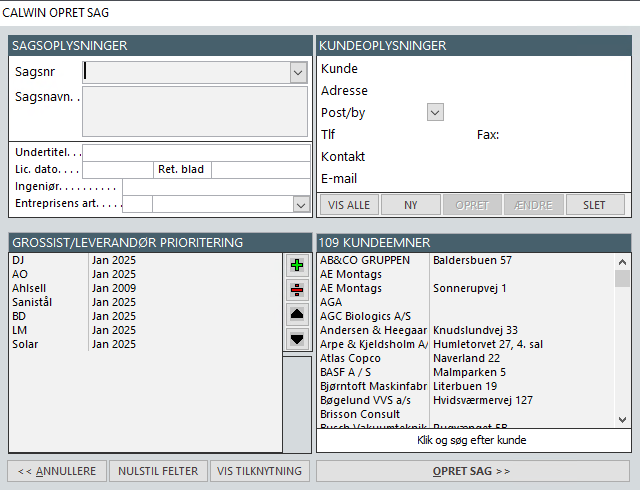Click VIS TILKNYTNING button
640x490 pixels.
(260, 471)
